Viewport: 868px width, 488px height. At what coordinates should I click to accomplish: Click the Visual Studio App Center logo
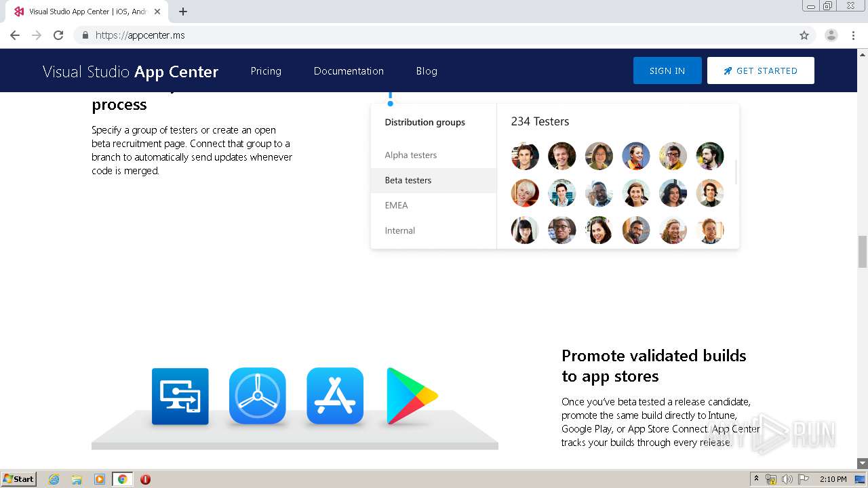coord(130,71)
